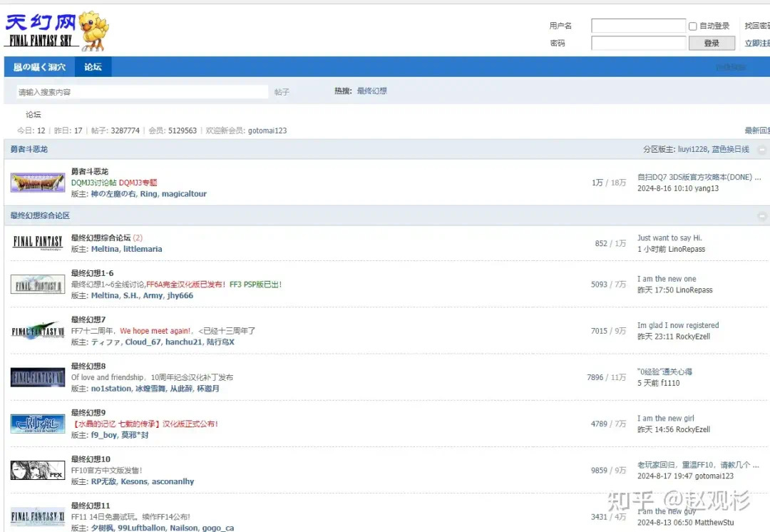View moderator Kesons's profile
The height and width of the screenshot is (532, 770).
pos(134,481)
